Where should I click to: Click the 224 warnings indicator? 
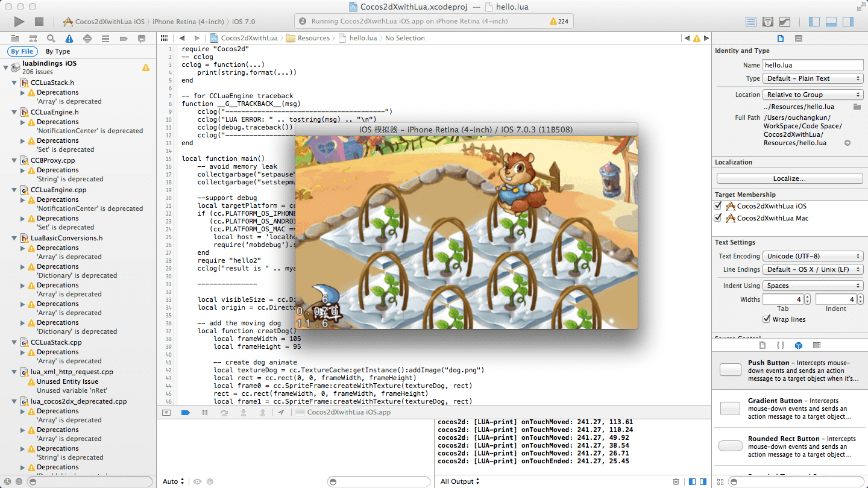559,22
